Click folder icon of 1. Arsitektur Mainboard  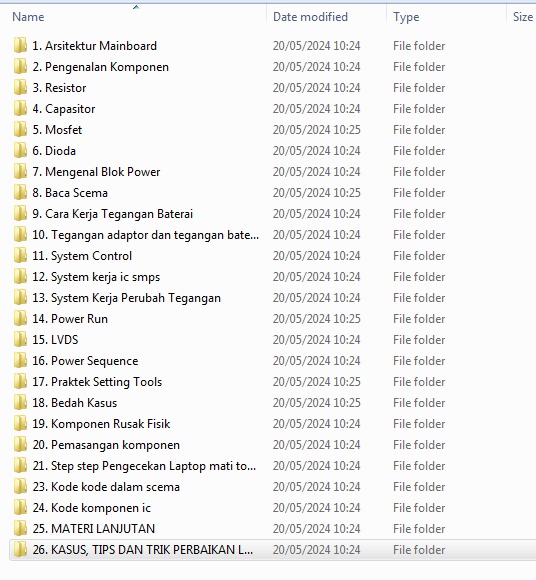(x=20, y=45)
